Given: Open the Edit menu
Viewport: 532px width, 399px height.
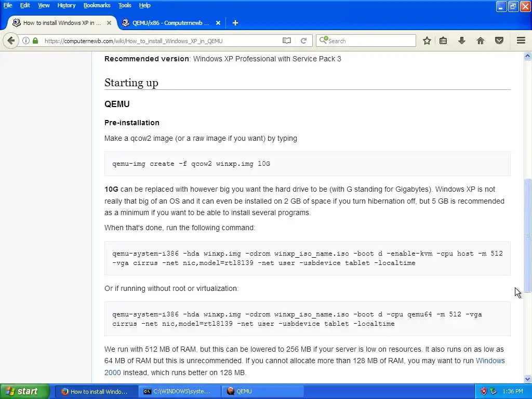Looking at the screenshot, I should pyautogui.click(x=25, y=5).
